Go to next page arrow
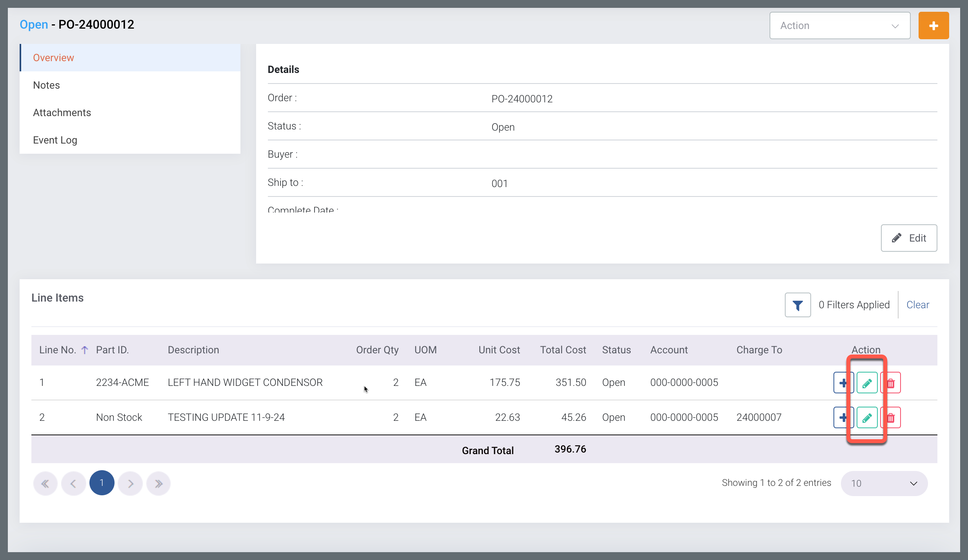 pyautogui.click(x=130, y=484)
